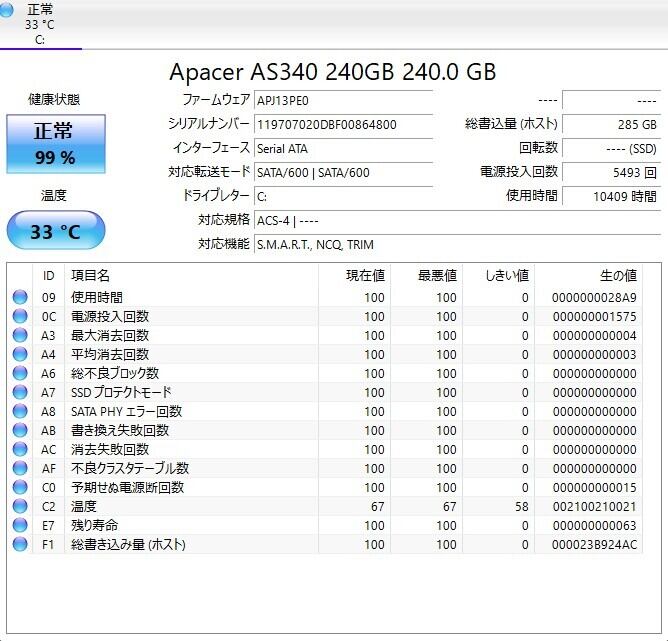Click the transfer mode field SATA/600 | SATA/600

(x=343, y=172)
